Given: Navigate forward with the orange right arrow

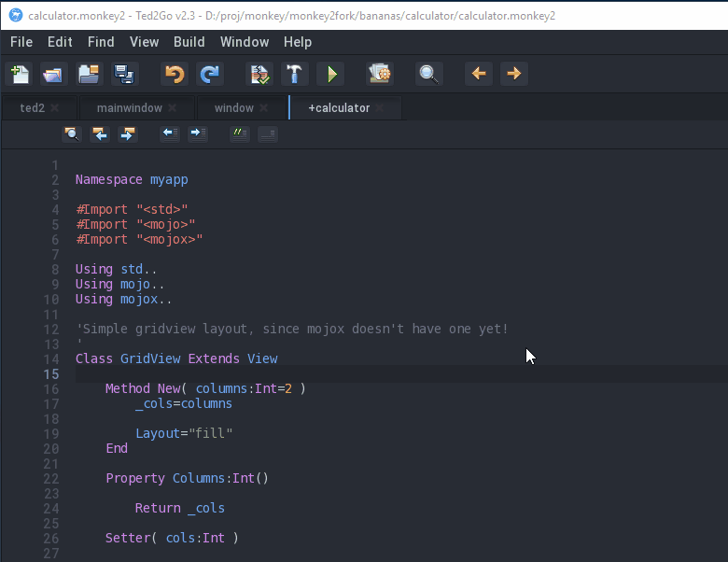Looking at the screenshot, I should point(513,74).
